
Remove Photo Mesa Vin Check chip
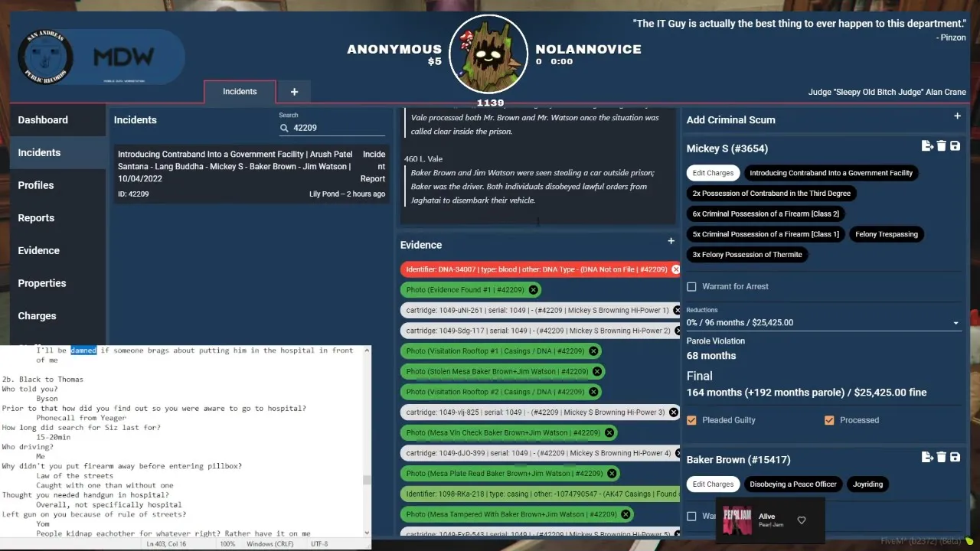[x=609, y=432]
